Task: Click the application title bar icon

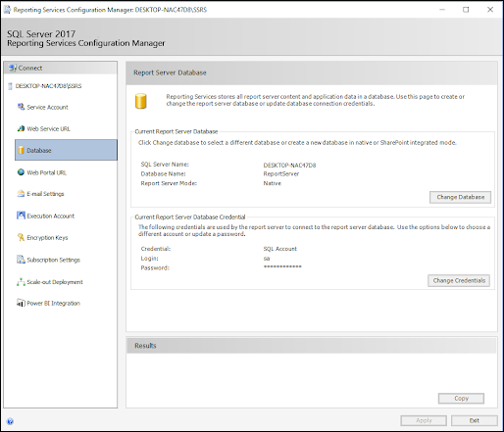Action: 7,10
